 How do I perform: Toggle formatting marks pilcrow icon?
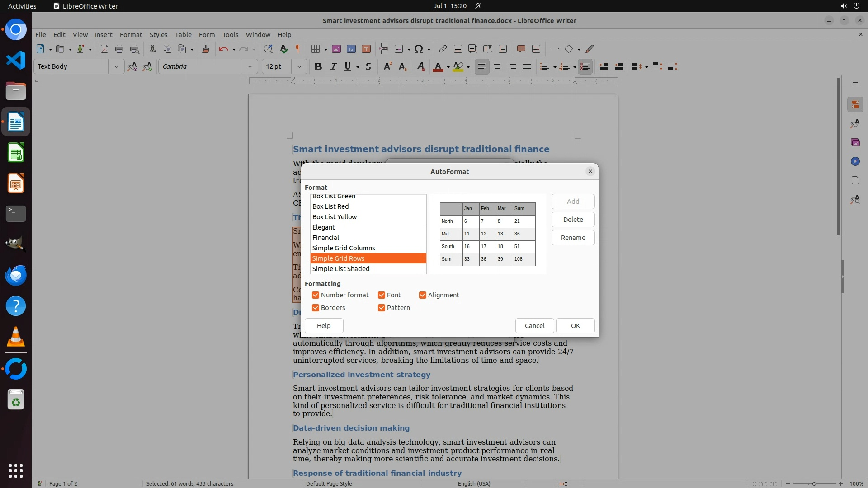point(298,49)
